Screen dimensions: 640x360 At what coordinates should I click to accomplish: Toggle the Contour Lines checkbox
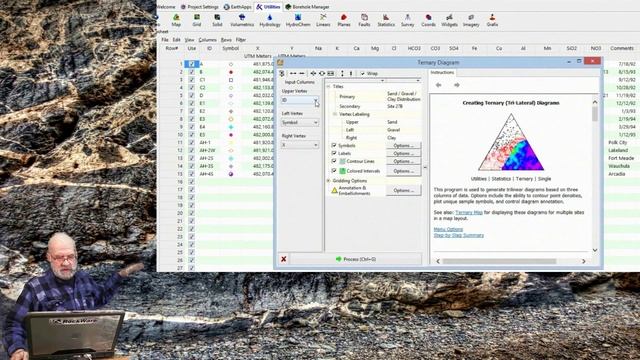(x=334, y=161)
